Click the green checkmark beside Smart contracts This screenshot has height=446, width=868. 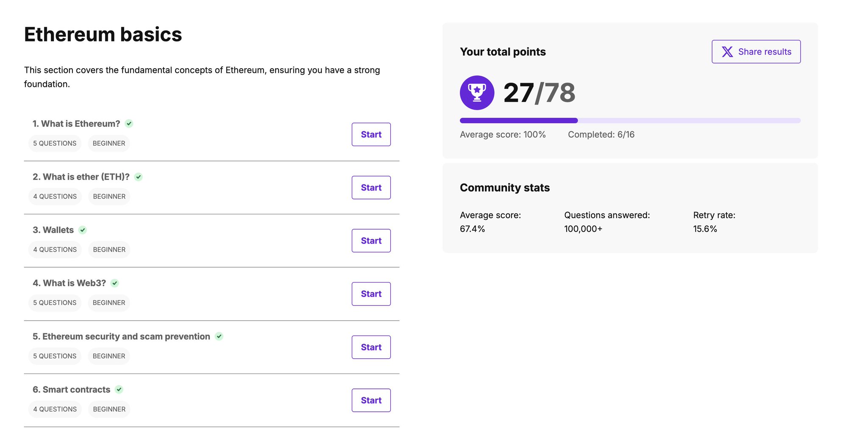click(x=119, y=390)
